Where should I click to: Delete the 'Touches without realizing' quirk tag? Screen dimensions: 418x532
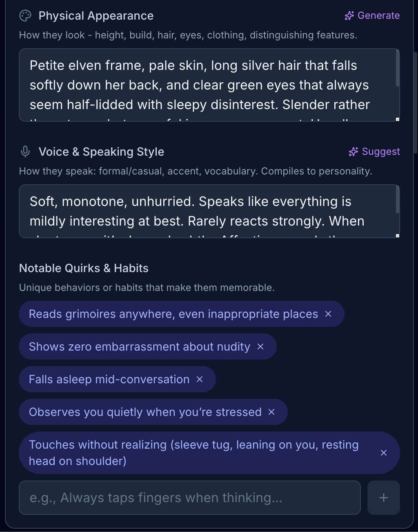(x=384, y=453)
